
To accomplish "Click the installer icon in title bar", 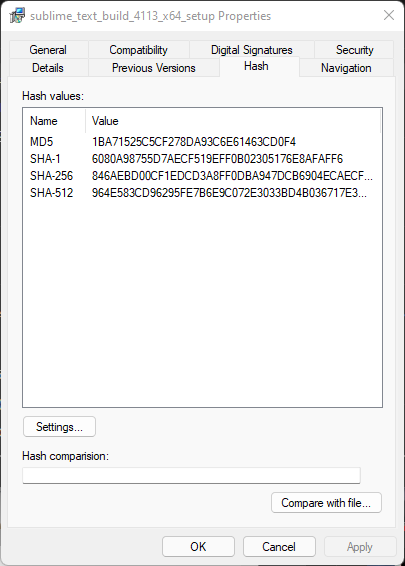I will (x=17, y=16).
